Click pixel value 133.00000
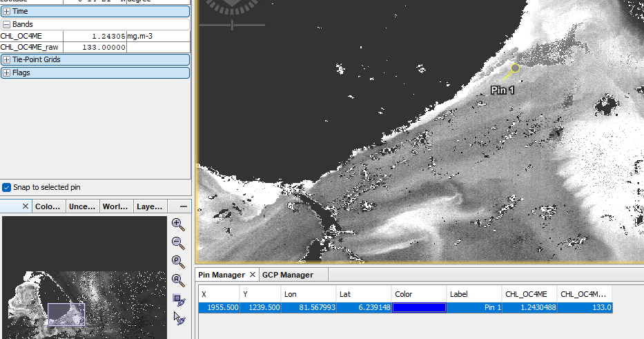Screen dimensions: 644x339 click(x=95, y=47)
